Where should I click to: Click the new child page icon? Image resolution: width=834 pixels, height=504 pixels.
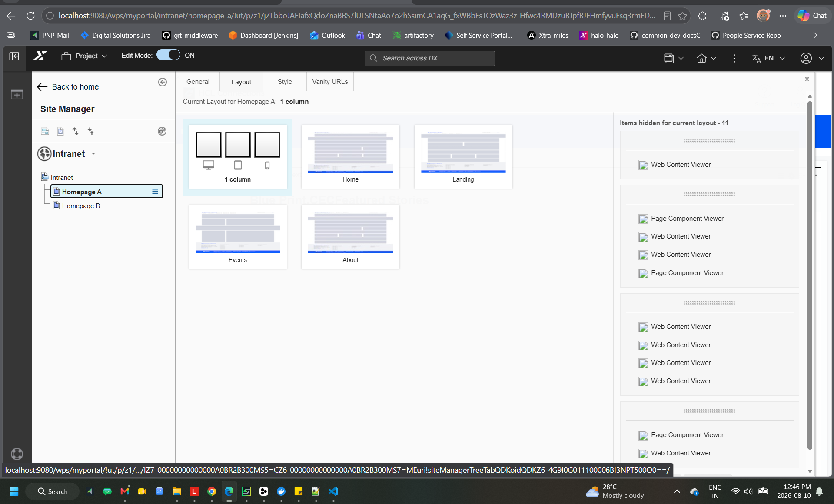click(x=60, y=131)
